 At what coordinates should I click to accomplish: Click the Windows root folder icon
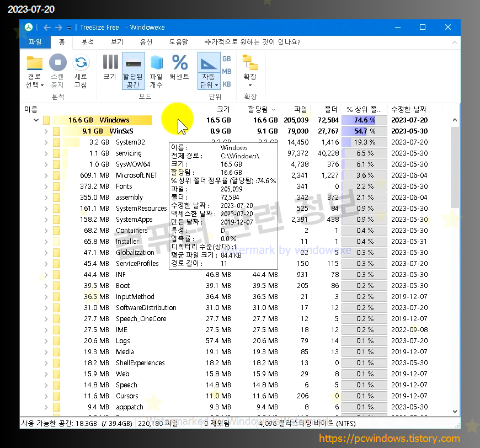point(46,120)
